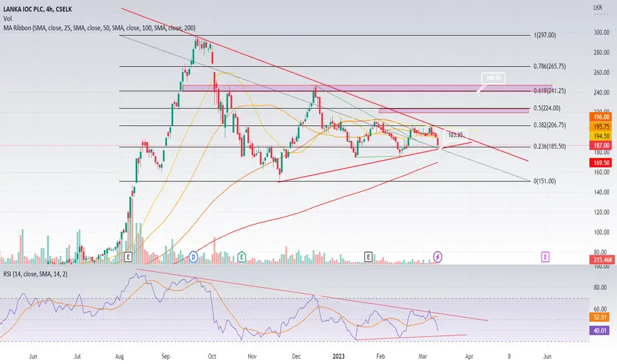Select the 0.786(265.75) Fibonacci level label
The image size is (617, 364).
549,66
